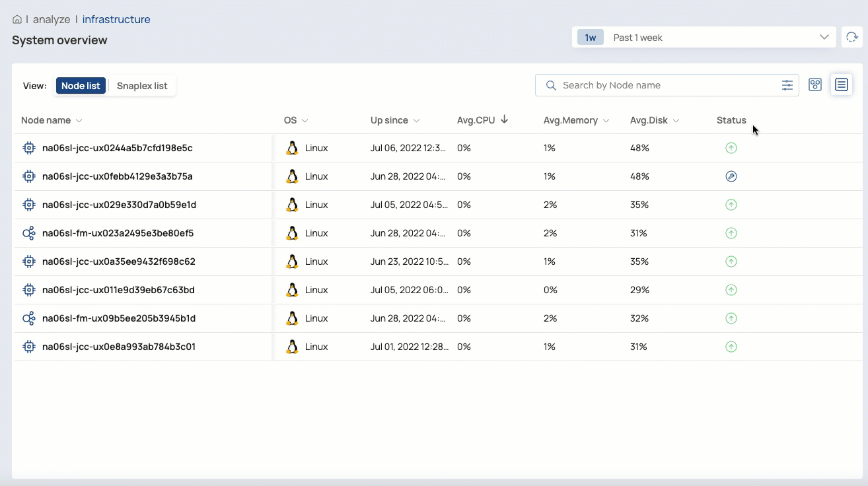Click the wrench status icon for na06sl-jcc-ux0febb4129e3a3b75a

point(731,176)
